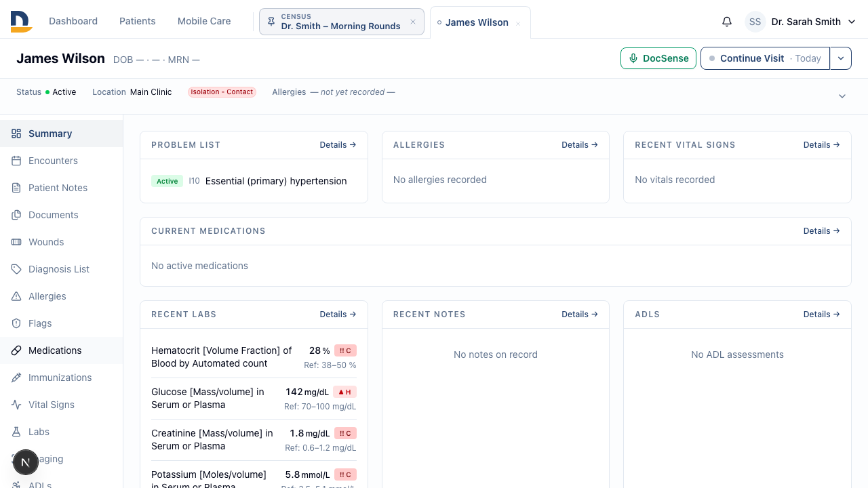Click the app logo in the header
Viewport: 868px width, 488px height.
click(21, 22)
